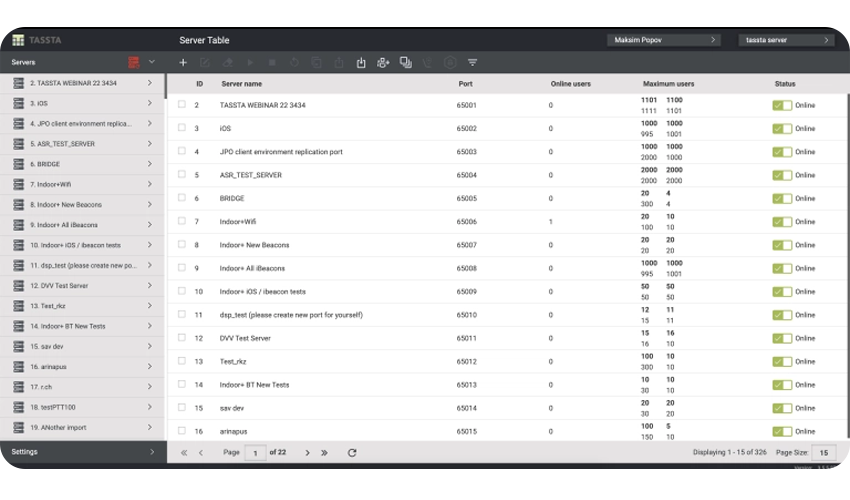This screenshot has height=500, width=850.
Task: Open 4. JPO client environment sidebar item
Action: point(82,124)
